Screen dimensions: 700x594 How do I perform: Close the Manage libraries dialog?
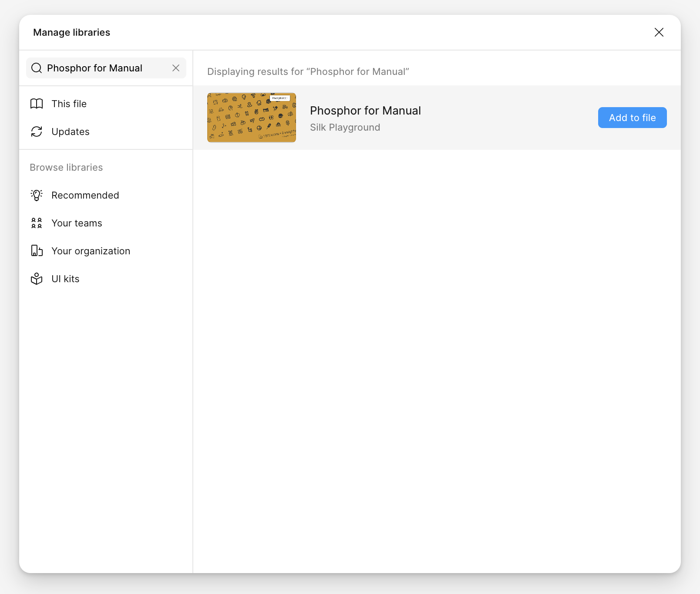(x=659, y=32)
